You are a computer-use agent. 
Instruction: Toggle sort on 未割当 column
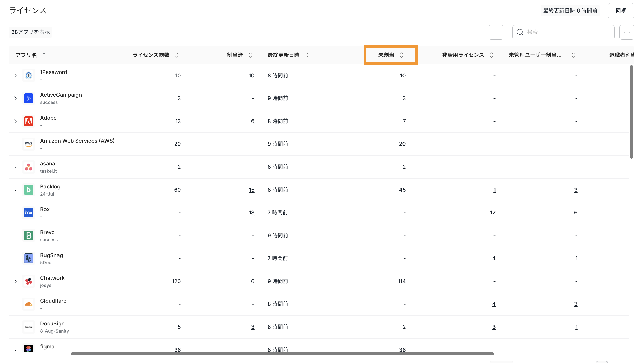401,55
